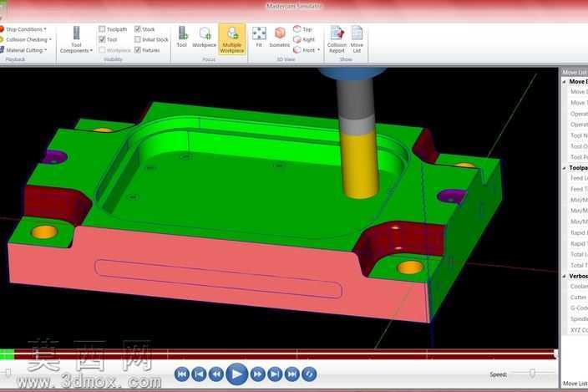This screenshot has height=392, width=588.
Task: Collapse the Move section in Move List
Action: tap(565, 82)
